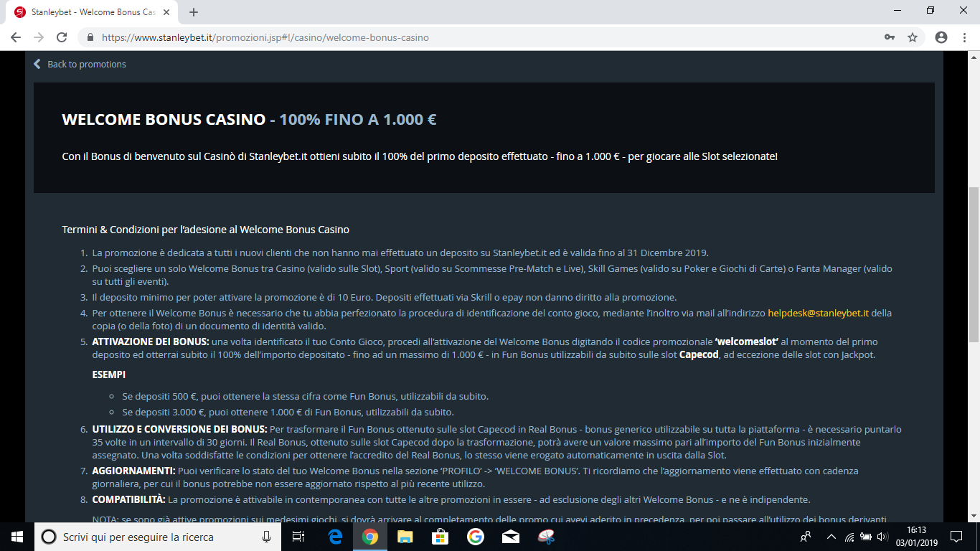Launch Microsoft Edge from the taskbar
The height and width of the screenshot is (551, 980).
point(335,537)
